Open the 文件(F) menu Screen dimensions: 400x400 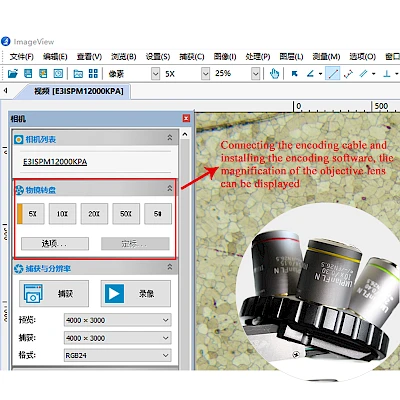click(22, 57)
